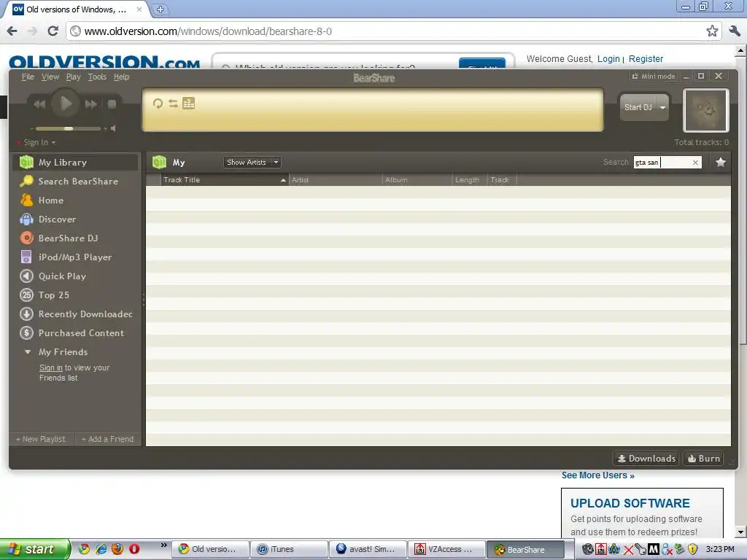Click the browser back arrow
Viewport: 747px width, 560px height.
12,31
